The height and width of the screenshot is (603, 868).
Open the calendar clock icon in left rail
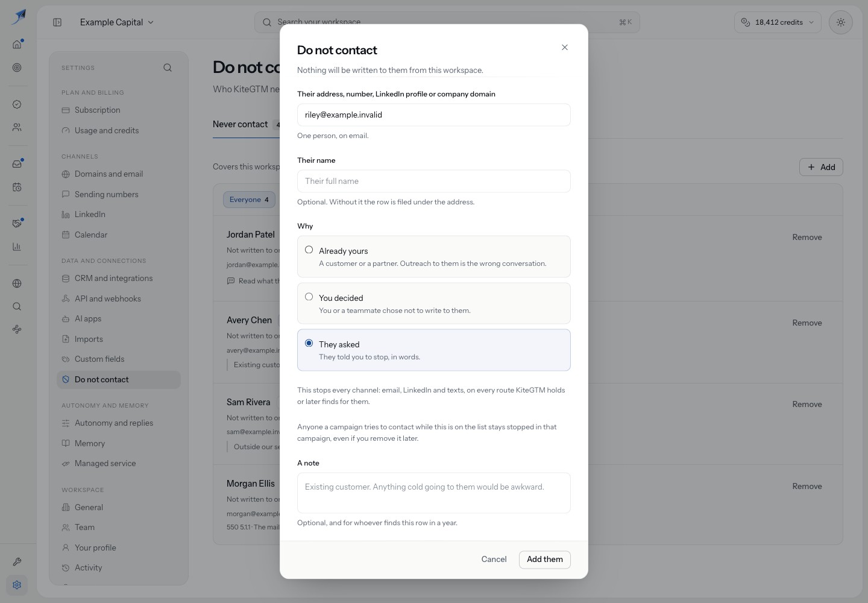point(17,187)
